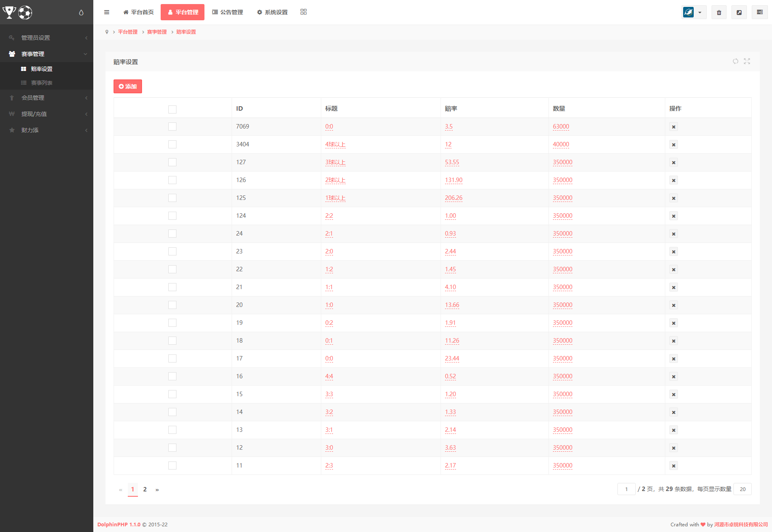This screenshot has height=532, width=772.
Task: Delete row with ID 21
Action: 673,287
